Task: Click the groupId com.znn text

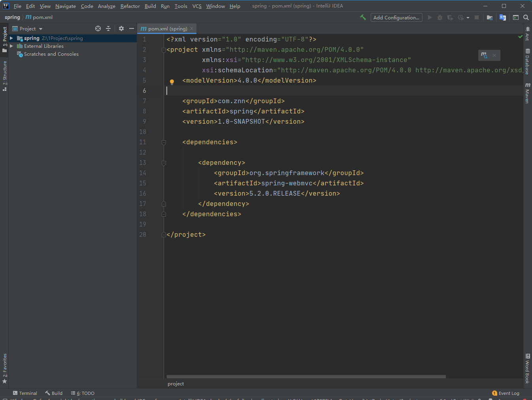Action: click(x=232, y=101)
